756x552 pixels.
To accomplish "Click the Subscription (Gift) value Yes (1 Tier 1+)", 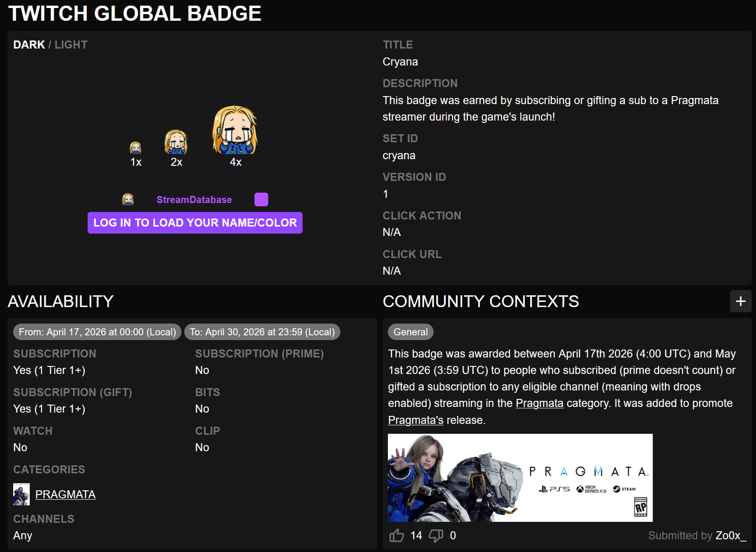I will [x=49, y=409].
